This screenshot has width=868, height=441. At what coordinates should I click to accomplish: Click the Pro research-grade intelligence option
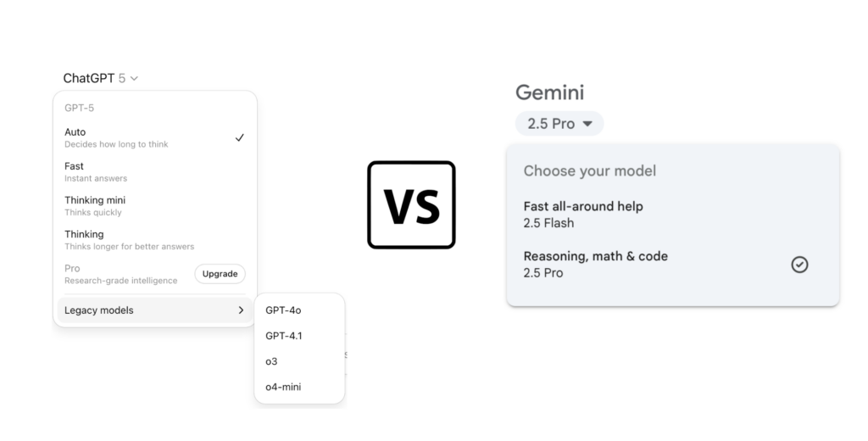coord(120,273)
